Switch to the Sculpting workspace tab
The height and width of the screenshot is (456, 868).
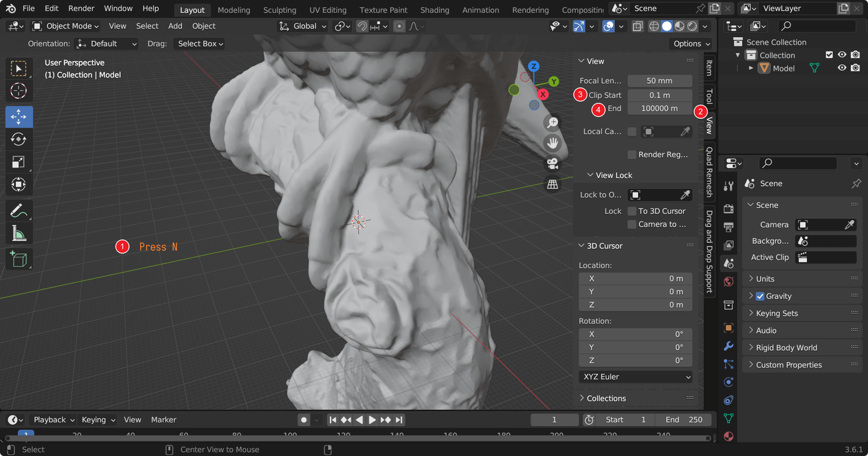tap(279, 10)
